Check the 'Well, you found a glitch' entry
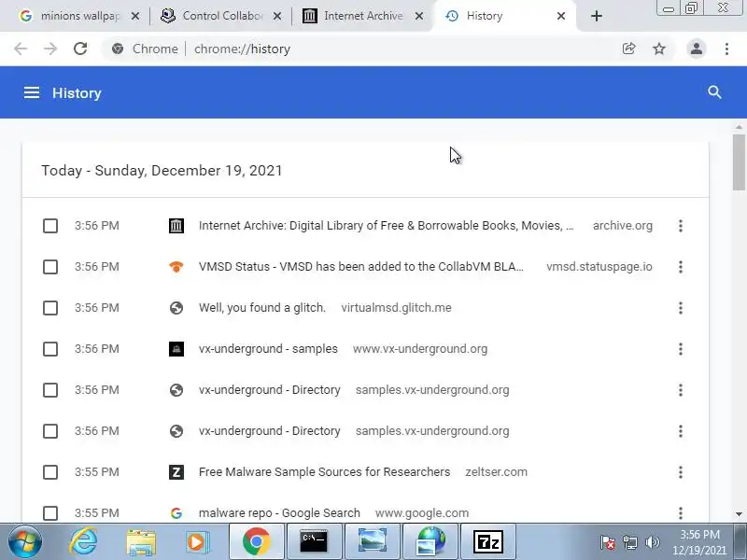The image size is (747, 560). [x=50, y=308]
